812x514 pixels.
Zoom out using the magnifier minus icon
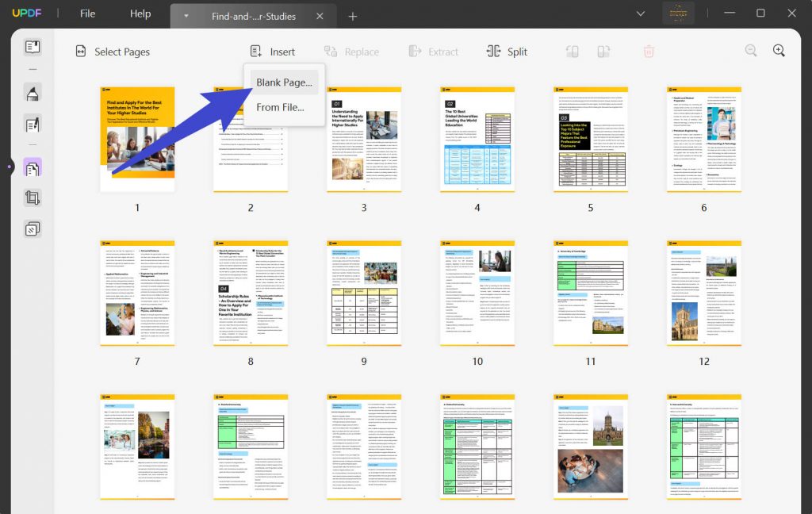751,50
